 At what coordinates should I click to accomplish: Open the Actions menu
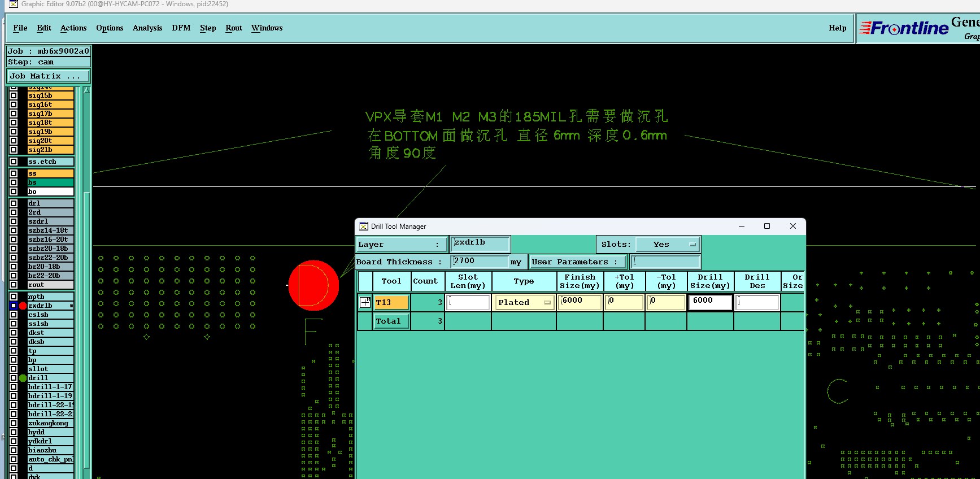coord(73,28)
